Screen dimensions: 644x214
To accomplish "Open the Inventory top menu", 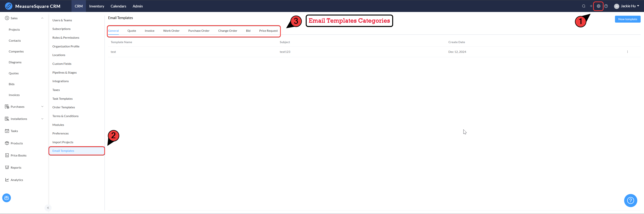I will [x=96, y=6].
